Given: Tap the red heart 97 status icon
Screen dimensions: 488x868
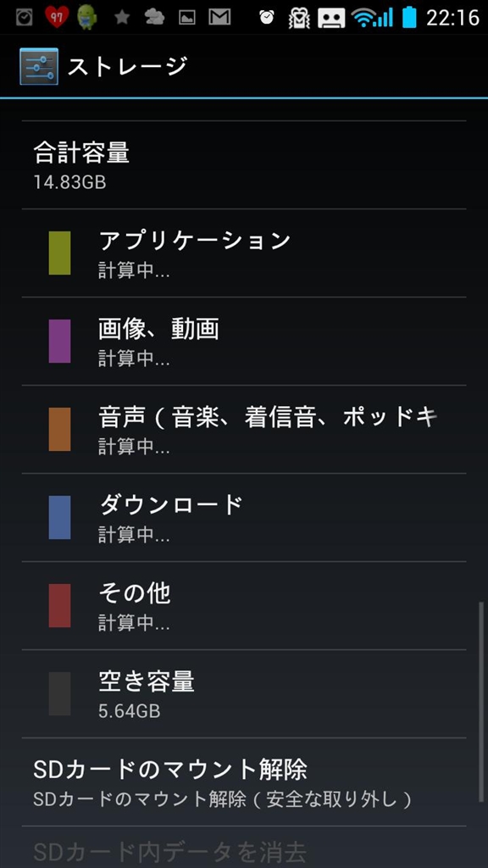Looking at the screenshot, I should pyautogui.click(x=57, y=17).
